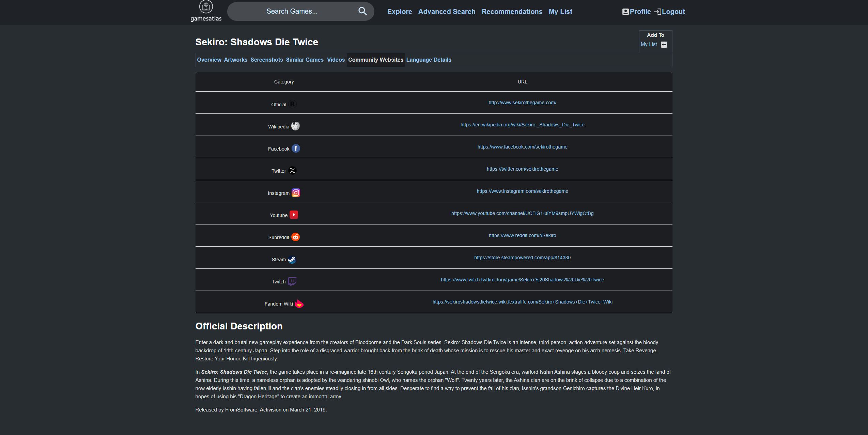This screenshot has width=868, height=435.
Task: Go to Recommendations page
Action: pos(512,12)
